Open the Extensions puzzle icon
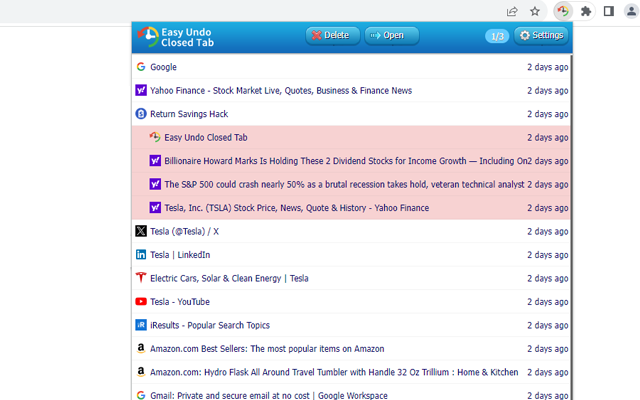This screenshot has height=400, width=640. (x=586, y=11)
